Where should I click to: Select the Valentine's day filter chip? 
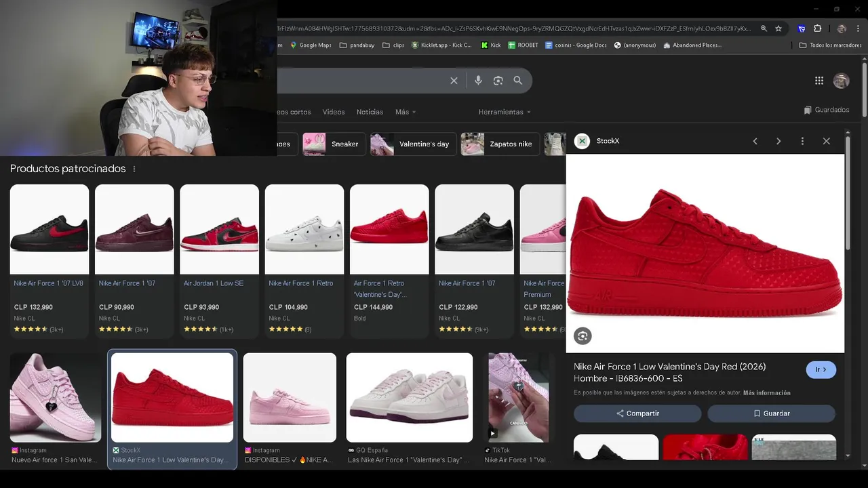[413, 144]
